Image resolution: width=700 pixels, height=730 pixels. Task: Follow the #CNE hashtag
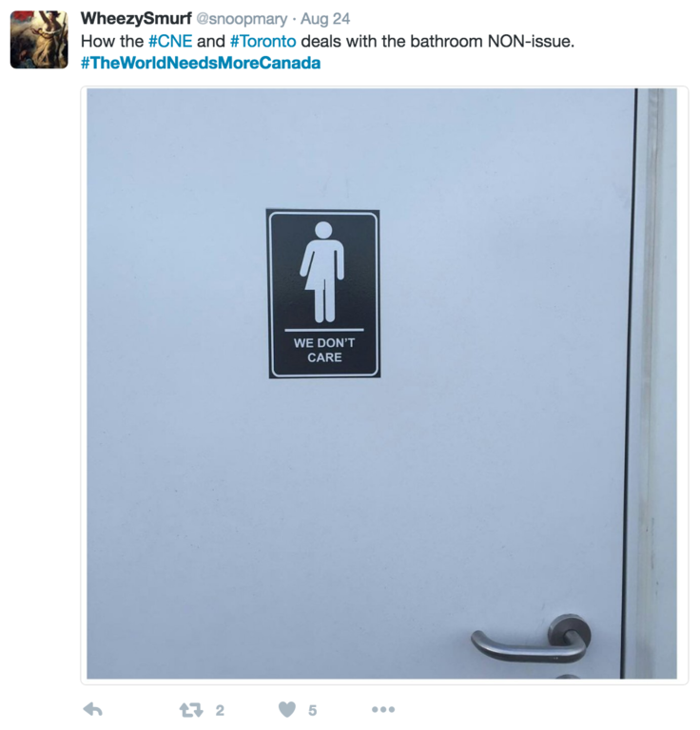click(170, 41)
